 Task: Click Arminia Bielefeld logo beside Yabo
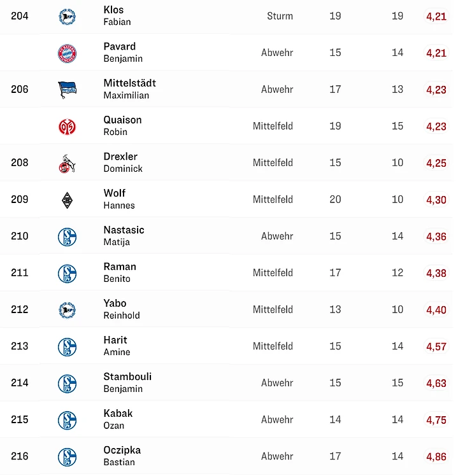tap(67, 311)
